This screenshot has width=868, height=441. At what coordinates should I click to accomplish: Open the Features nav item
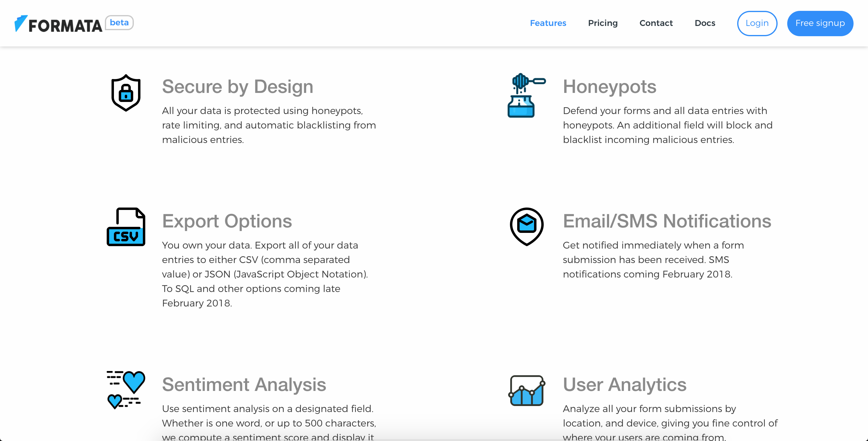(x=548, y=23)
